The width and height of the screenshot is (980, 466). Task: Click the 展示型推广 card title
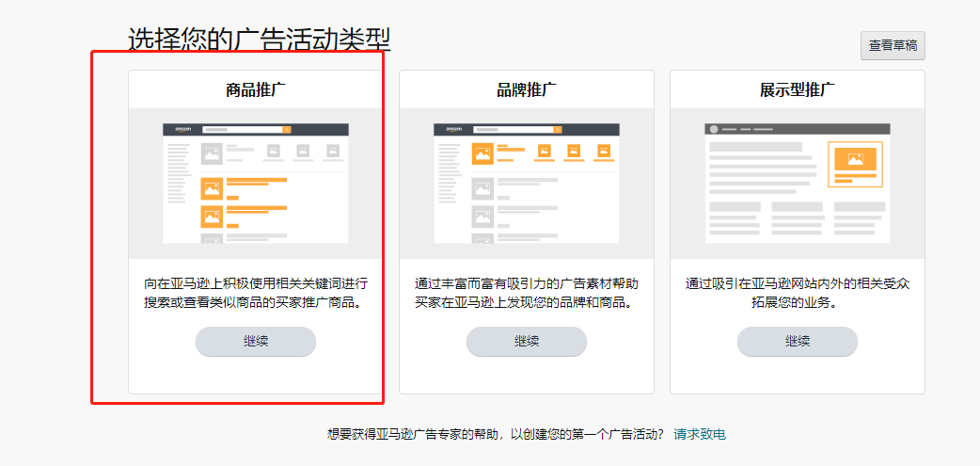797,90
